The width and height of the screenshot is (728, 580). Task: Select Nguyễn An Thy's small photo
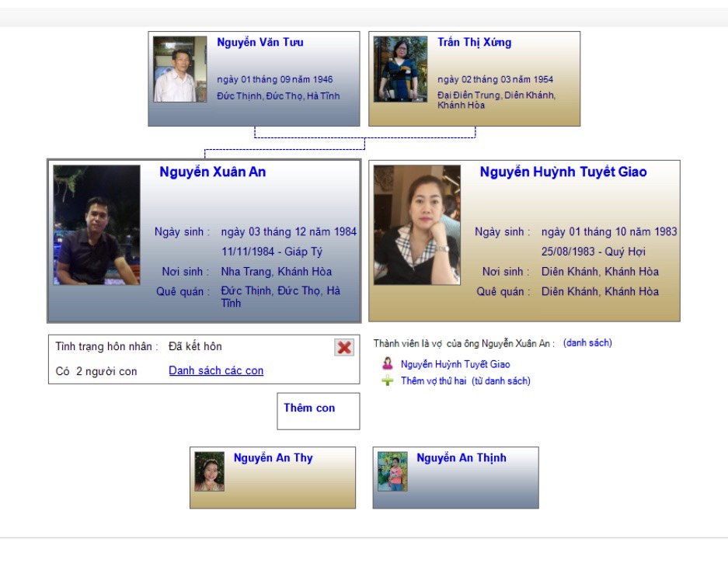pos(210,471)
